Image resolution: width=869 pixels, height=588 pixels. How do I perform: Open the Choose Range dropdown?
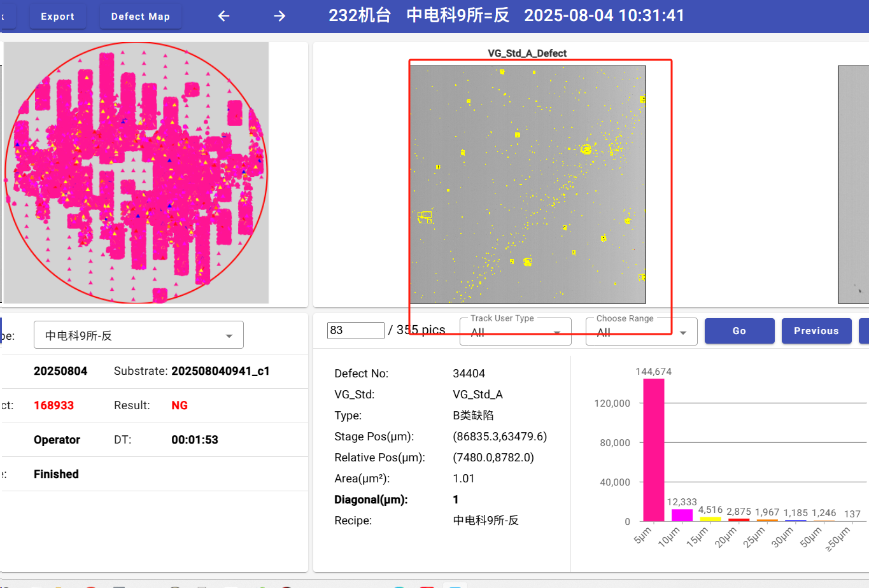coord(641,332)
